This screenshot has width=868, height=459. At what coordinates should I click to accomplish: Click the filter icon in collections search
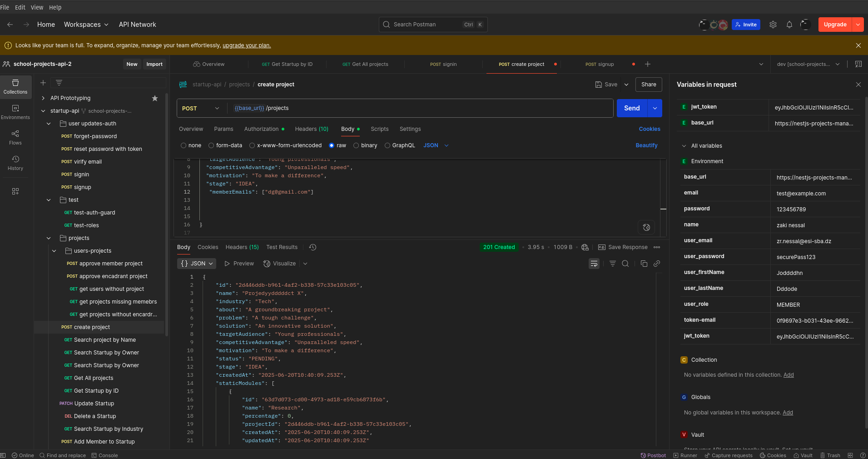point(59,83)
